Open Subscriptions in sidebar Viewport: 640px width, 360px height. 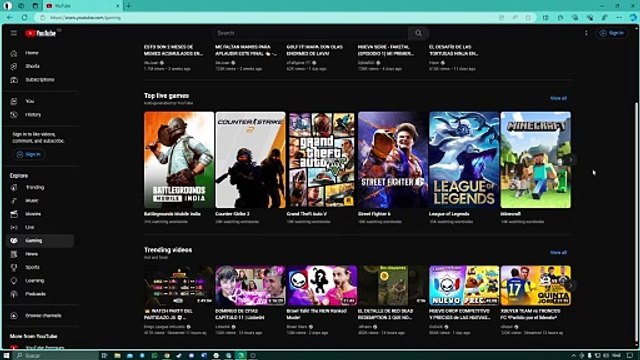(40, 80)
